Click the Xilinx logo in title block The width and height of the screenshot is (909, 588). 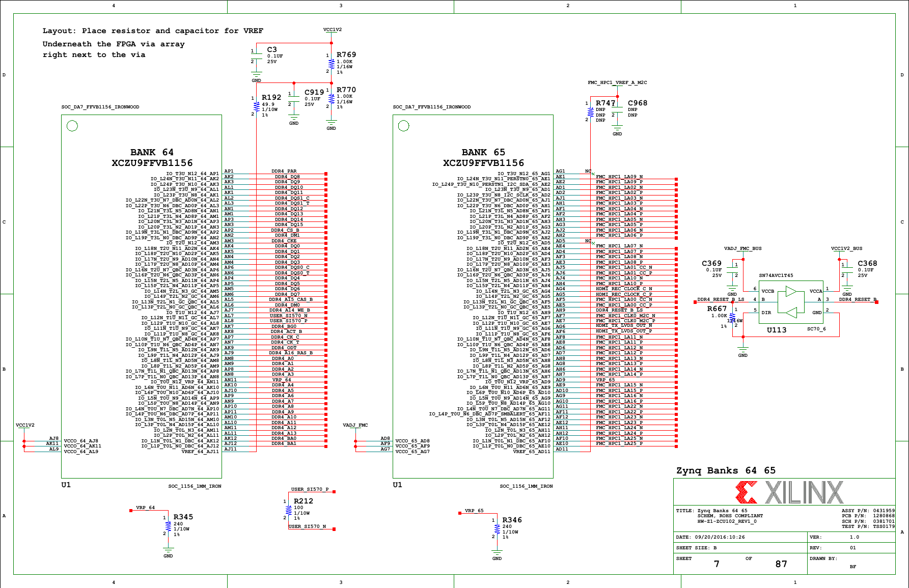click(x=789, y=493)
